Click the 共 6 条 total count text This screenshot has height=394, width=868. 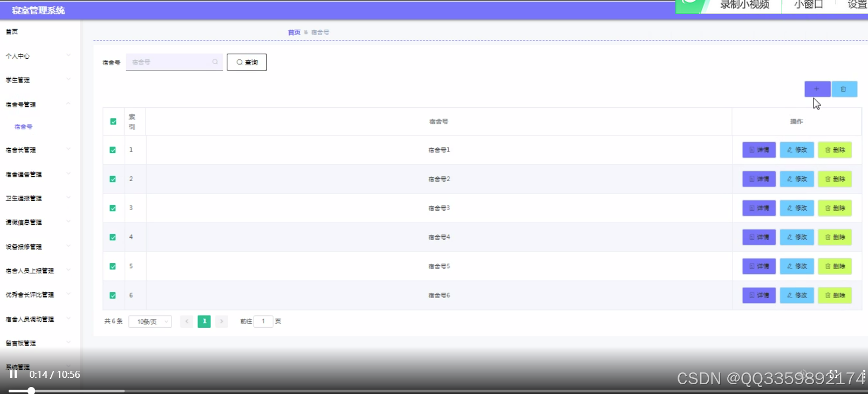113,321
